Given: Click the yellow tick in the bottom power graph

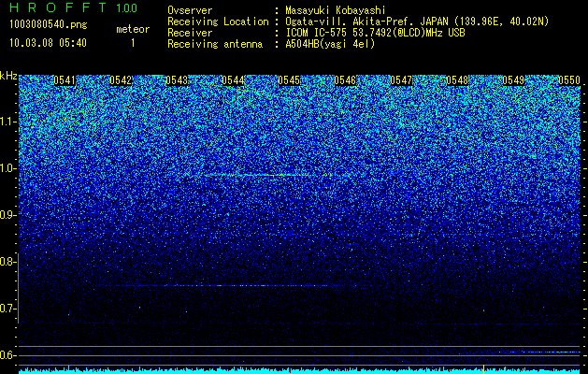Looking at the screenshot, I should (x=483, y=368).
